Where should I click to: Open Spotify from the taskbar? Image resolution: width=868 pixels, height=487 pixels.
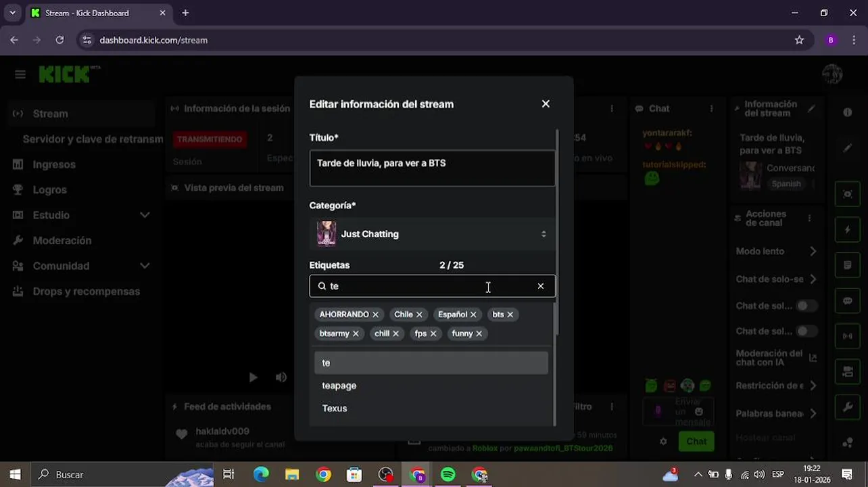point(448,475)
